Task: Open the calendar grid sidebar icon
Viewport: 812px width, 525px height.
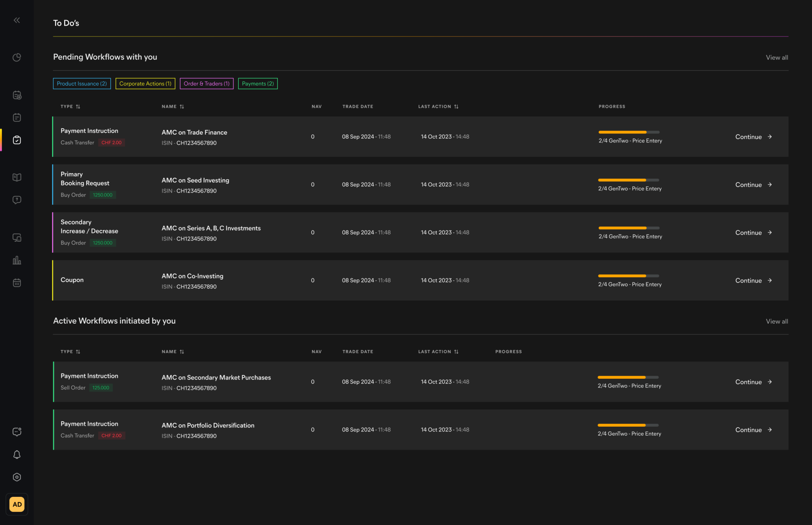Action: 17,283
